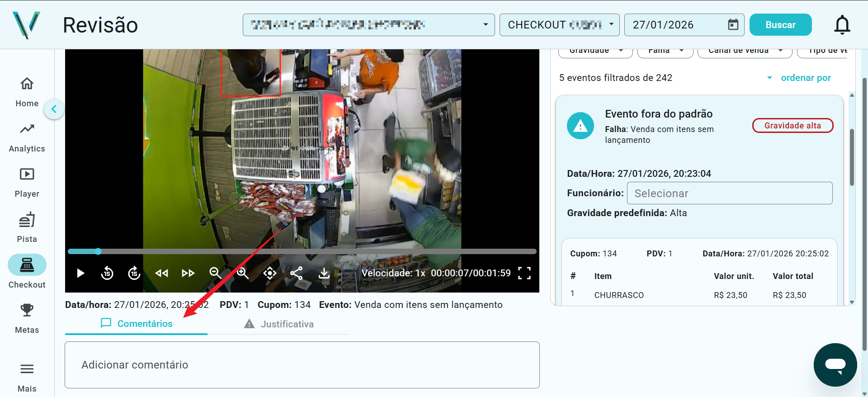Skip forward 15 seconds
The height and width of the screenshot is (397, 868).
coord(134,273)
